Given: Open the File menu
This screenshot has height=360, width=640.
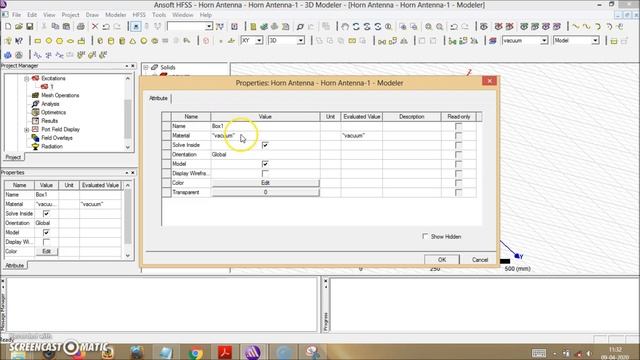Looking at the screenshot, I should tap(16, 15).
